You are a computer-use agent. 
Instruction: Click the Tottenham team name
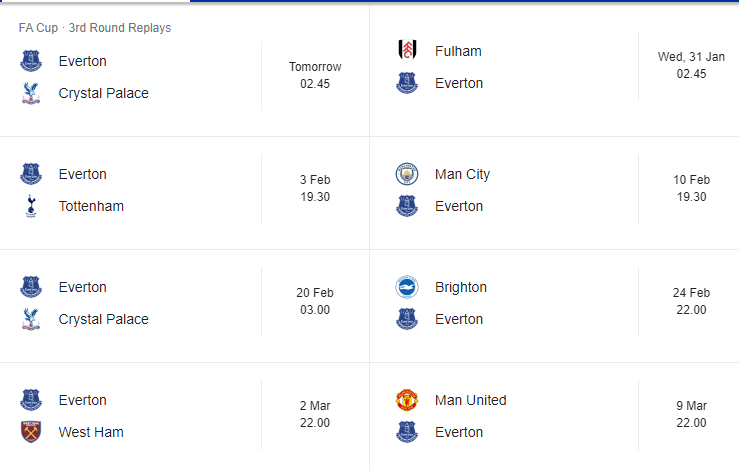click(91, 206)
